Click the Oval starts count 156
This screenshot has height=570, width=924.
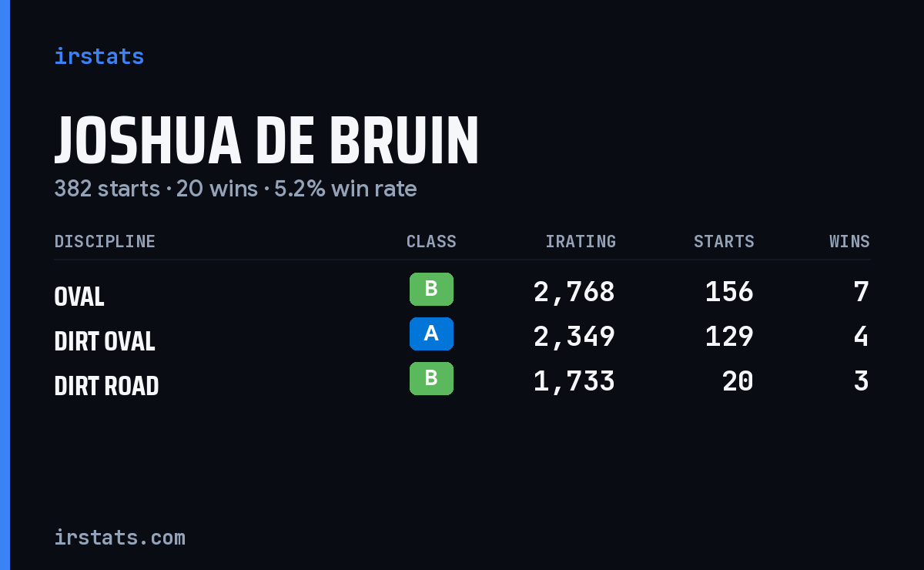(729, 292)
